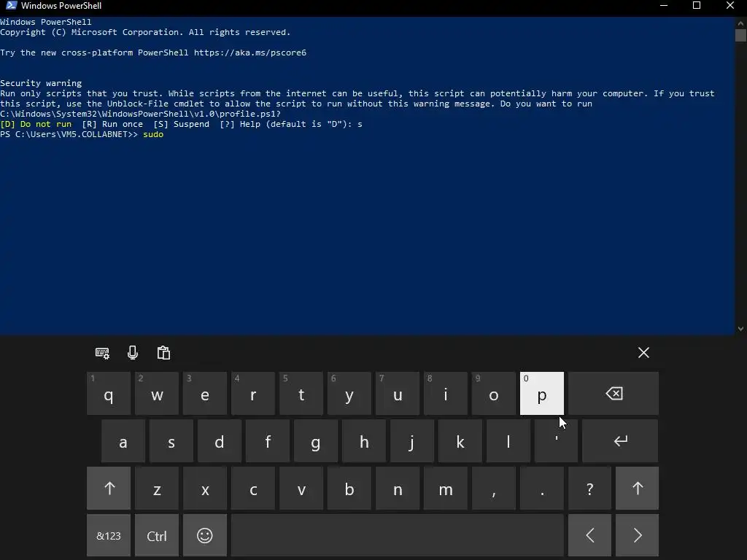Tap the v key
This screenshot has width=747, height=560.
coord(301,488)
